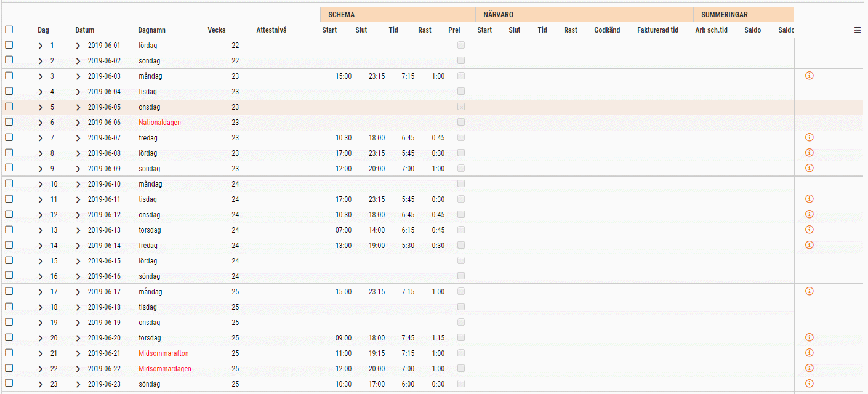Toggle the Prel checkbox on the Midsommardagen row
The image size is (868, 394).
(x=461, y=368)
